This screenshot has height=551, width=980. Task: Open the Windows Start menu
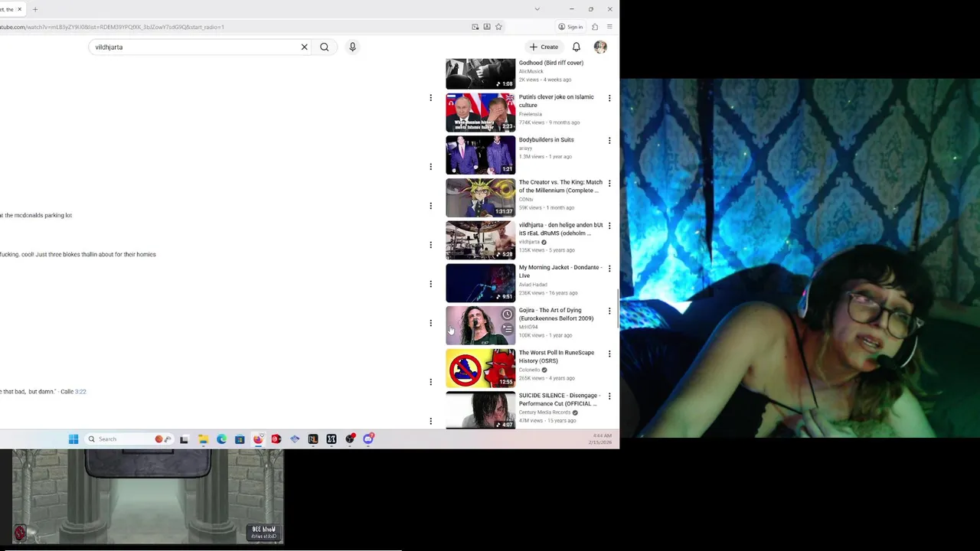73,439
